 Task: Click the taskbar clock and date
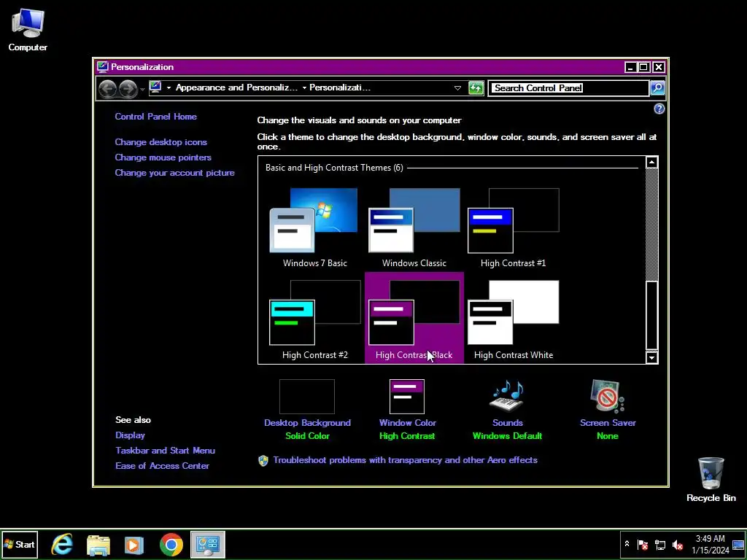click(711, 545)
